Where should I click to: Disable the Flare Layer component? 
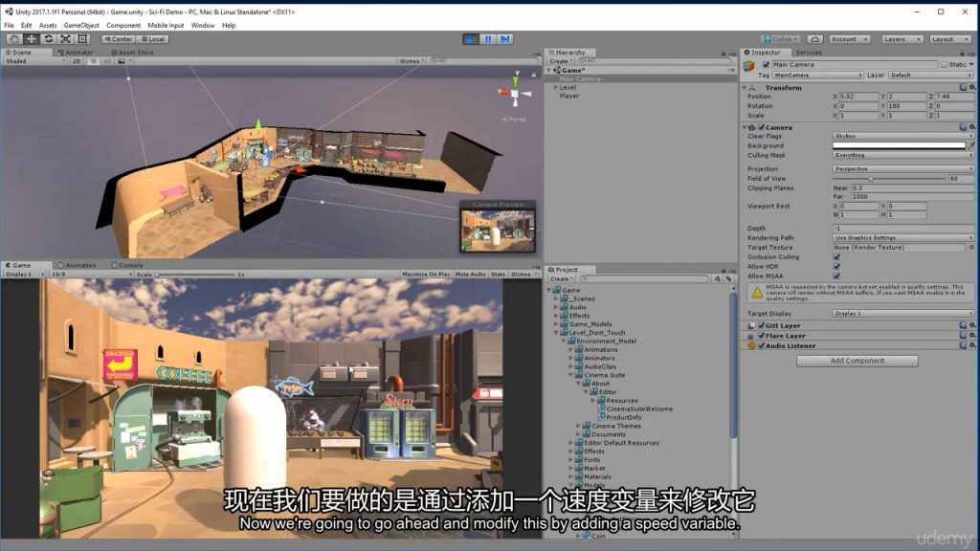tap(761, 336)
